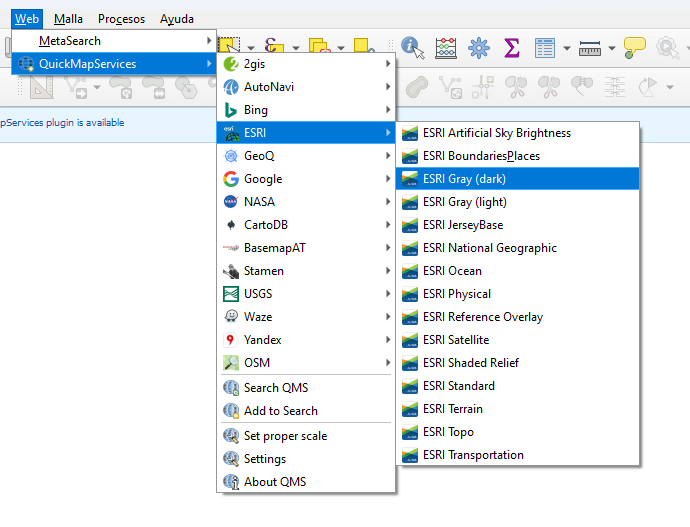690x527 pixels.
Task: Open the Waze provider submenu
Action: 306,317
